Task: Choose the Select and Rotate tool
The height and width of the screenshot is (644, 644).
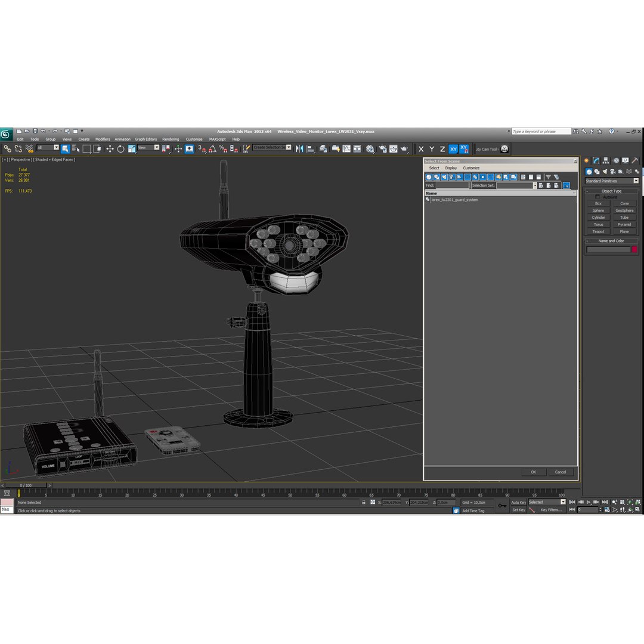Action: [120, 148]
